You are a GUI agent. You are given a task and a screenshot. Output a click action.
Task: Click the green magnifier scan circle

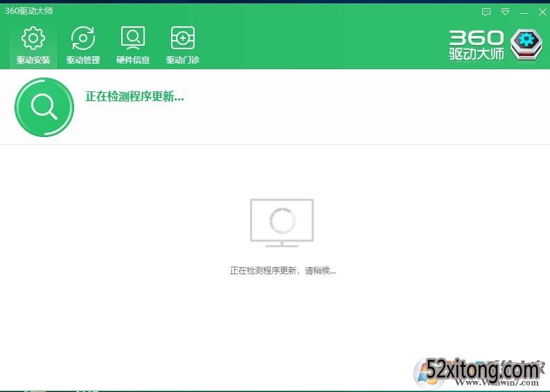(x=44, y=107)
